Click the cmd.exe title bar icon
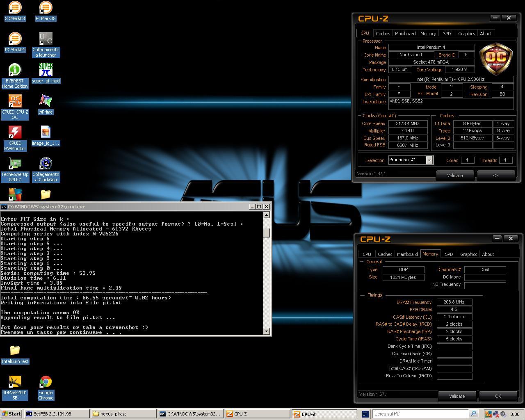Viewport: 525px width, 420px height. (x=4, y=207)
